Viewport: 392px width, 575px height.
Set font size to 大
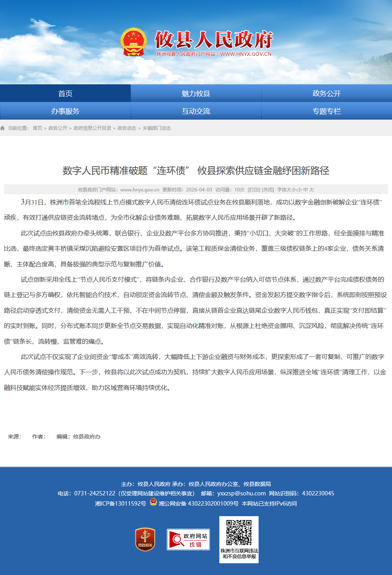(312, 190)
